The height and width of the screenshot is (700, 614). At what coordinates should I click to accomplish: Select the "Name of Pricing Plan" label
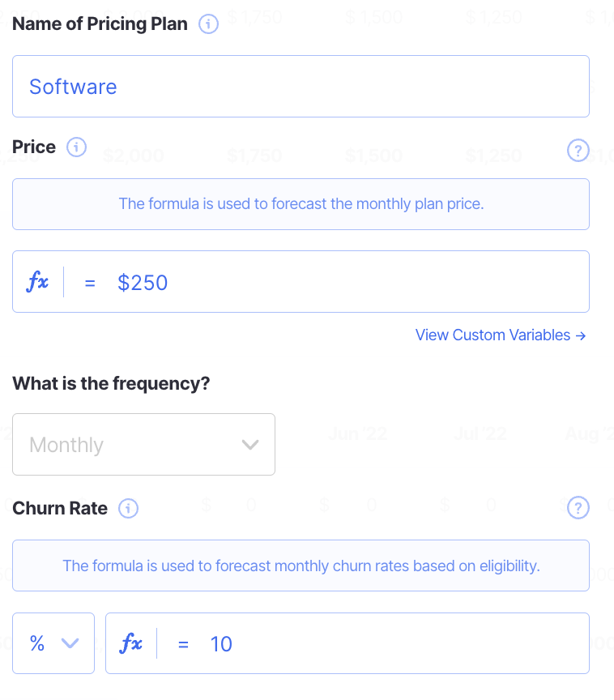point(100,24)
